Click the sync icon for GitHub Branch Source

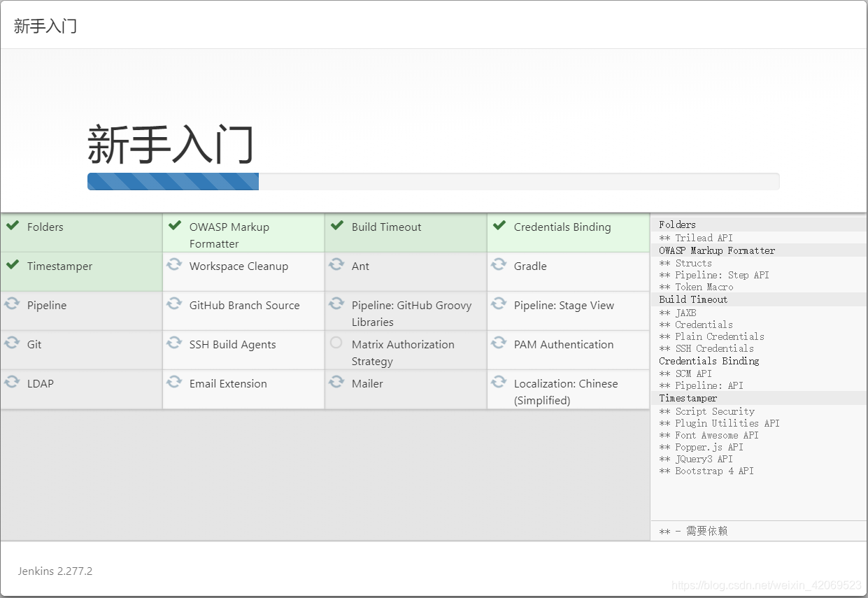pos(174,304)
